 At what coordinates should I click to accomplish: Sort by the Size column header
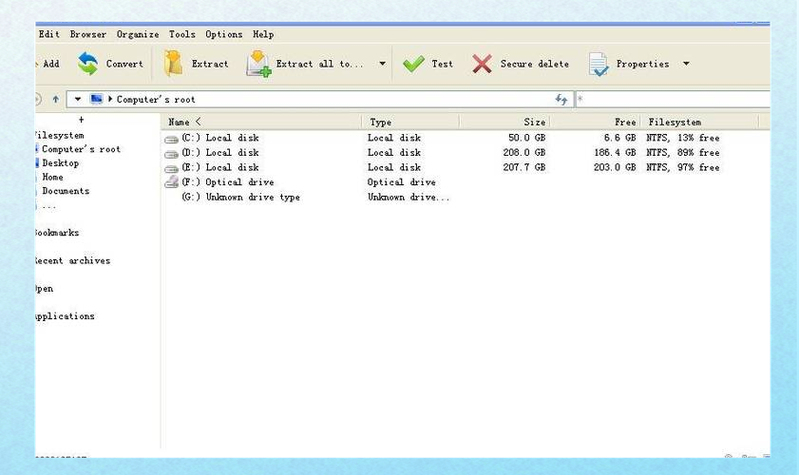point(505,122)
